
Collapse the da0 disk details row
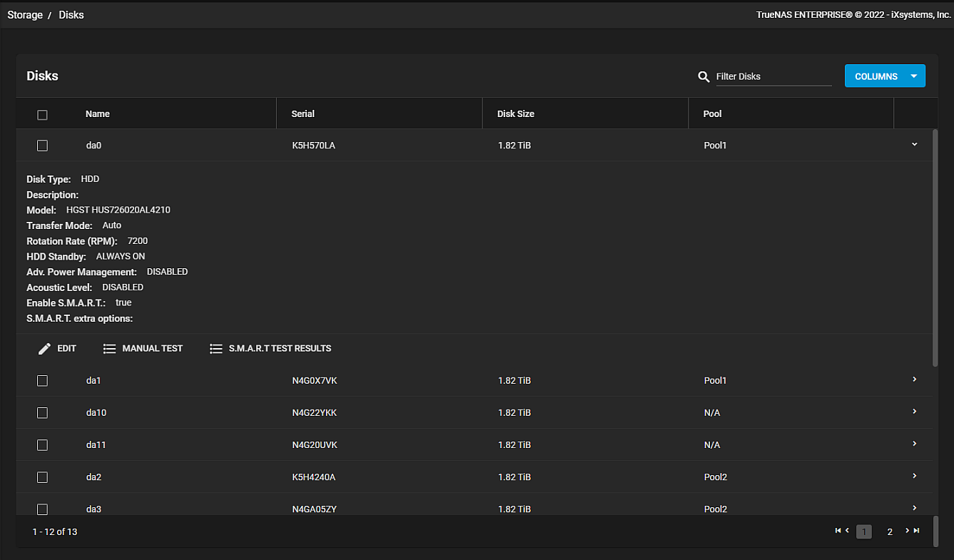[914, 145]
